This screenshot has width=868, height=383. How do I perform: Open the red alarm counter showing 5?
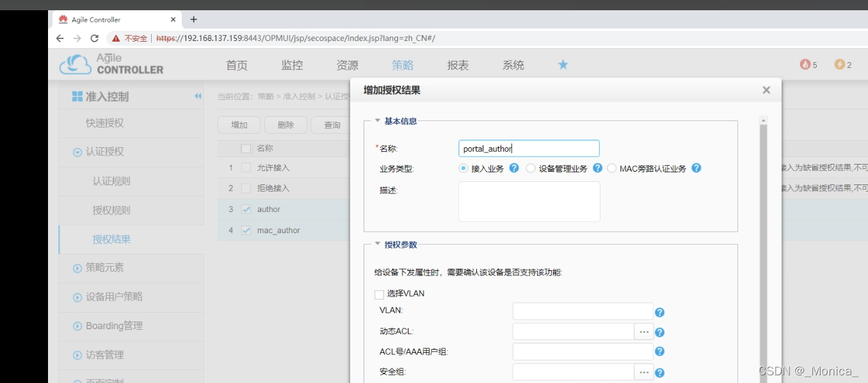[x=808, y=65]
